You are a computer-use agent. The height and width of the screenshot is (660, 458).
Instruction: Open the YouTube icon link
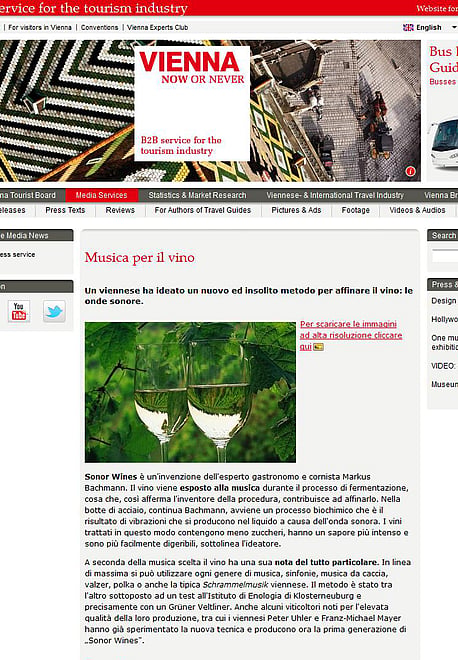(19, 311)
